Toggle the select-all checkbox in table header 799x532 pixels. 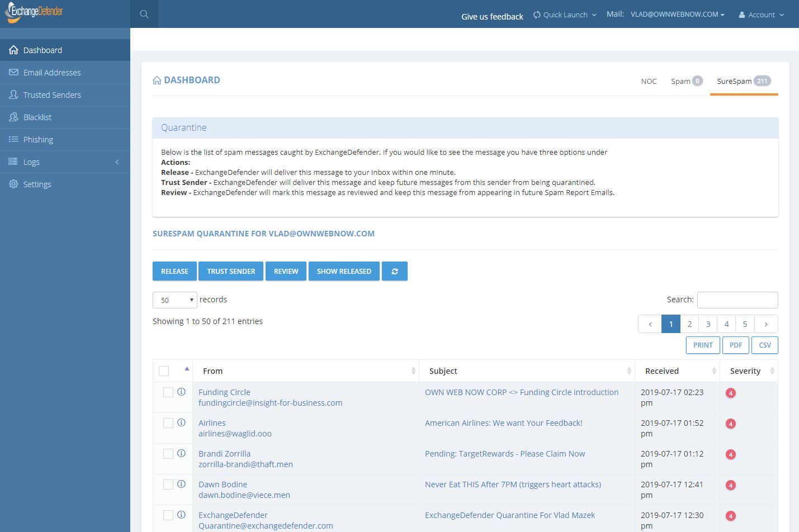coord(164,371)
